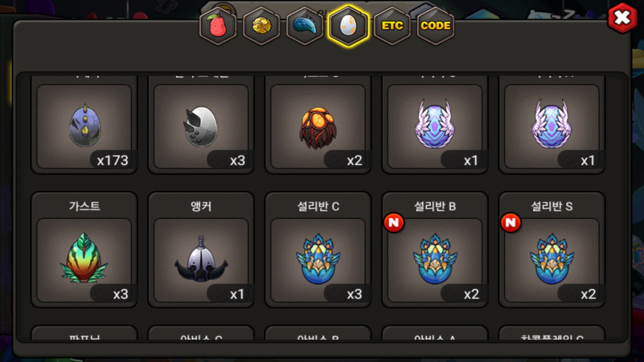Open the blue dragon scale tab
The image size is (644, 362).
(x=305, y=26)
